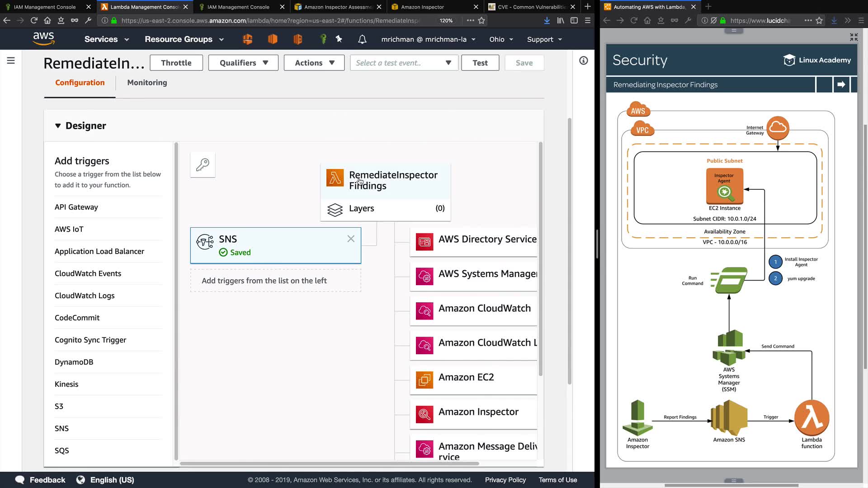This screenshot has height=488, width=868.
Task: Open the Qualifiers dropdown
Action: pyautogui.click(x=244, y=63)
